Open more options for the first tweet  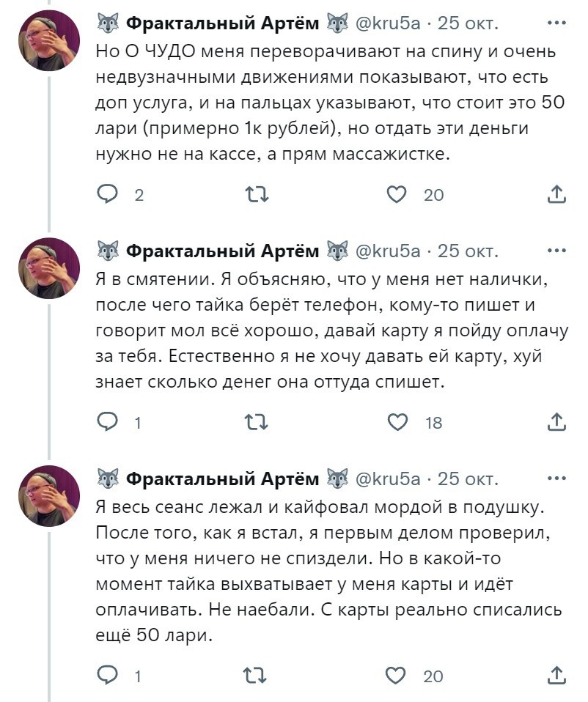point(556,23)
